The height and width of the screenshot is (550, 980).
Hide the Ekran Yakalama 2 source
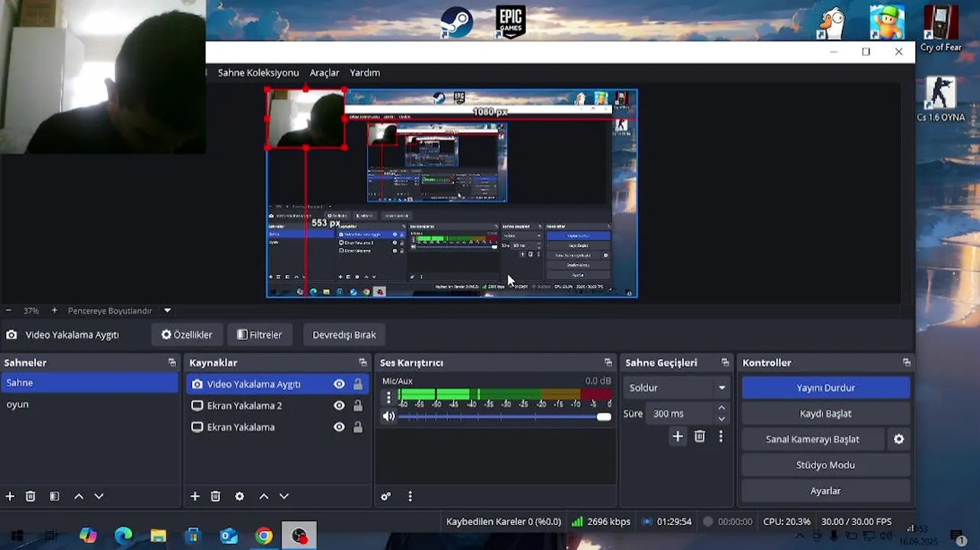(x=339, y=406)
